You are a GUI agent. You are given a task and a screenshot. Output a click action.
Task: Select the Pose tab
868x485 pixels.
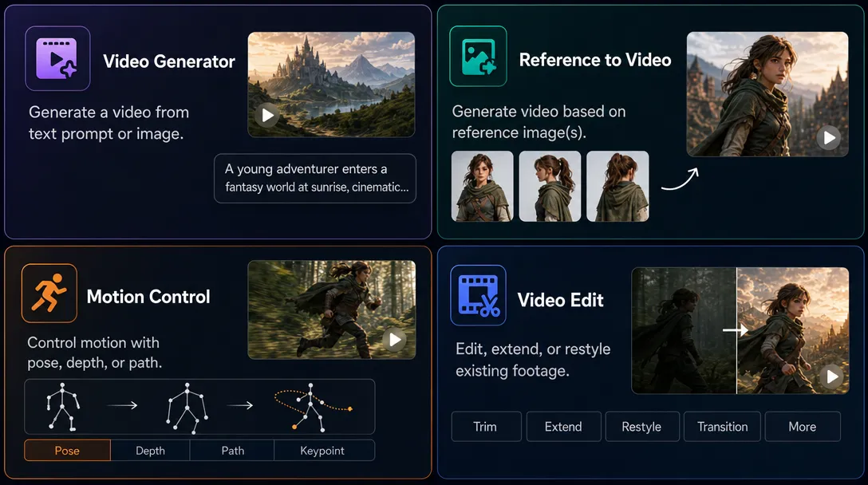point(67,451)
